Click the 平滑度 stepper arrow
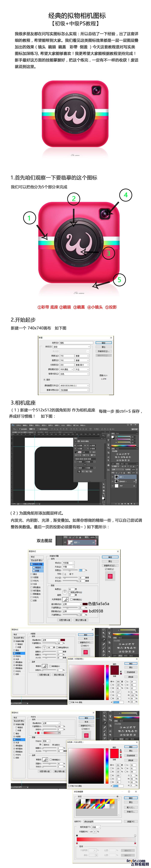 click(95, 832)
